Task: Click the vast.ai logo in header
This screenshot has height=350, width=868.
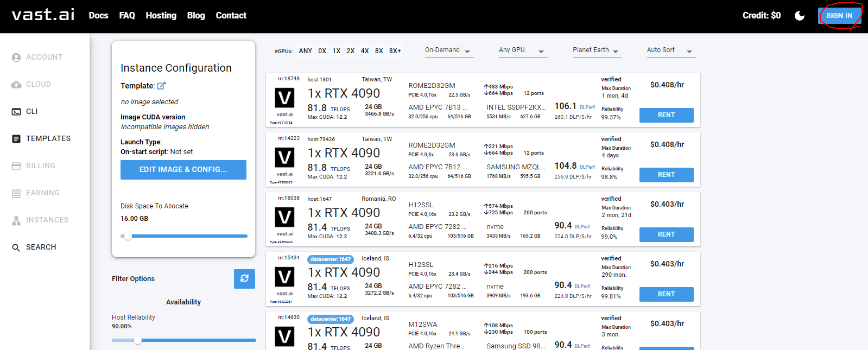Action: pyautogui.click(x=43, y=15)
